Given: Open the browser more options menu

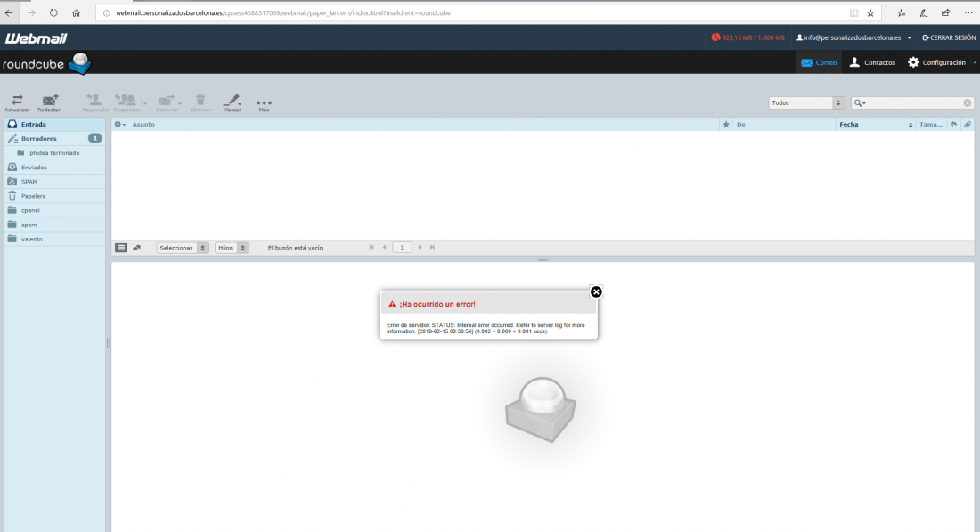Looking at the screenshot, I should pos(968,12).
